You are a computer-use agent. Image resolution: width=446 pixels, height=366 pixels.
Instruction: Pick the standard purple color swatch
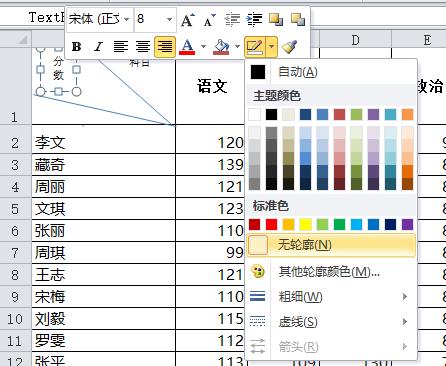pos(407,224)
